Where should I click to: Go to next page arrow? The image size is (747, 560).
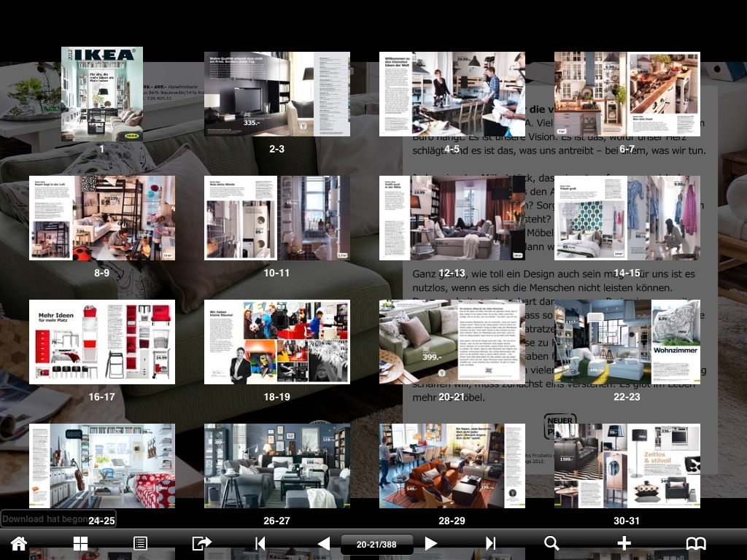pyautogui.click(x=431, y=543)
